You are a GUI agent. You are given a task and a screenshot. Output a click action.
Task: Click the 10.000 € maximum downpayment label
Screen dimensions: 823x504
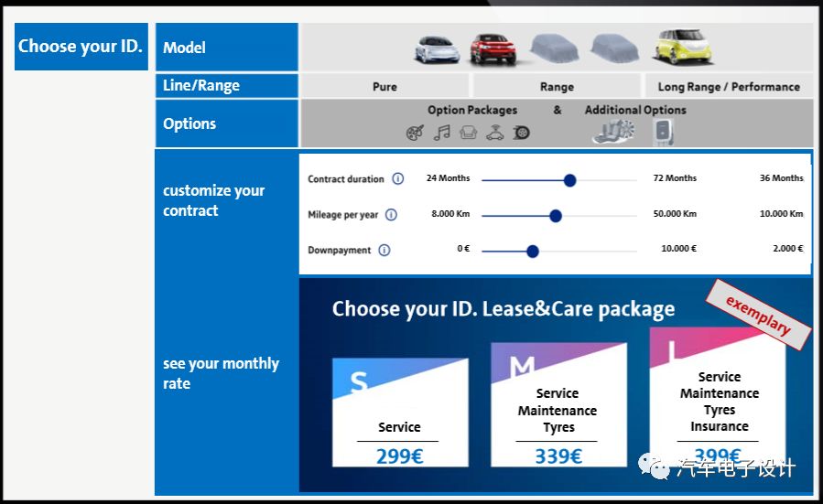coord(678,249)
